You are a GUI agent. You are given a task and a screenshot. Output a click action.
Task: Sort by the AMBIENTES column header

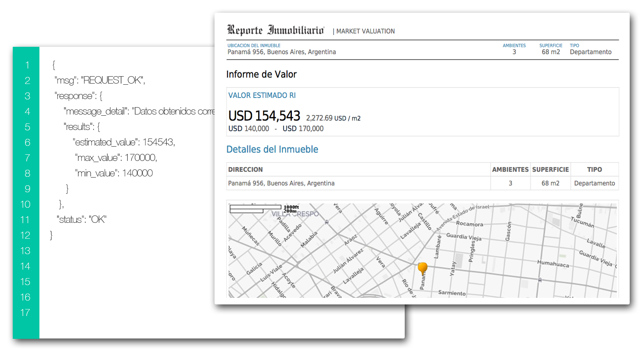tap(510, 169)
